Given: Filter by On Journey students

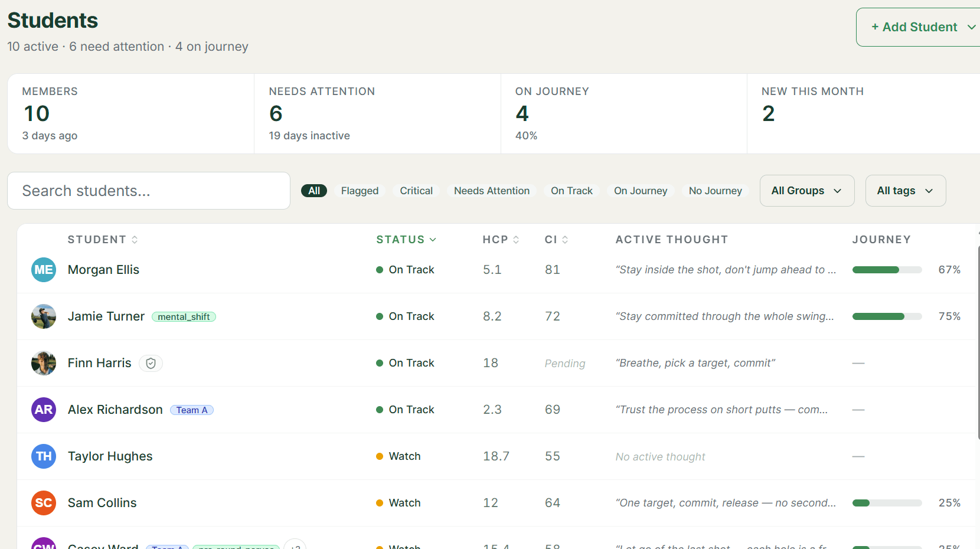Looking at the screenshot, I should tap(641, 191).
